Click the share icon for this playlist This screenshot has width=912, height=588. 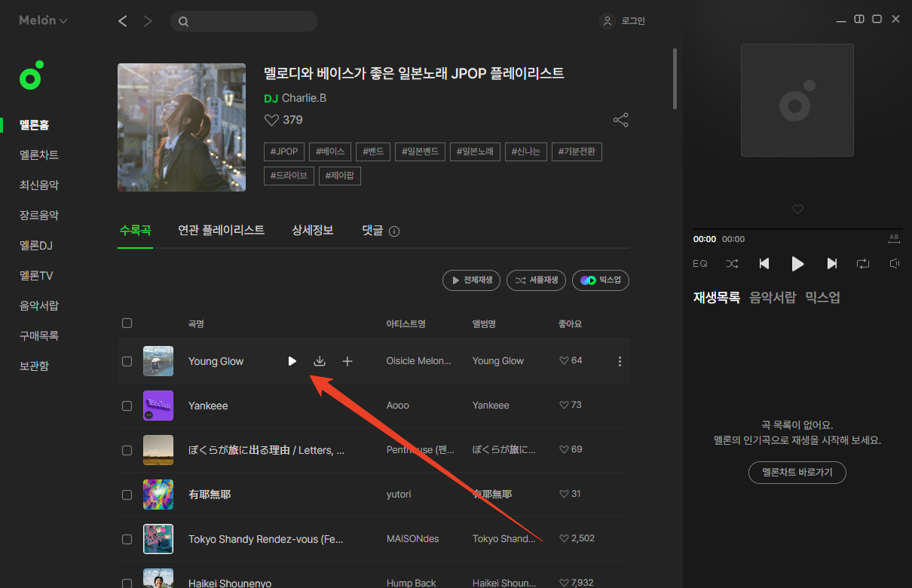pos(620,120)
